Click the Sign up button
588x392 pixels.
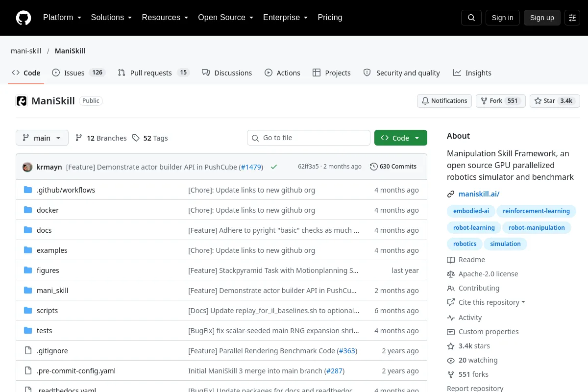(542, 18)
